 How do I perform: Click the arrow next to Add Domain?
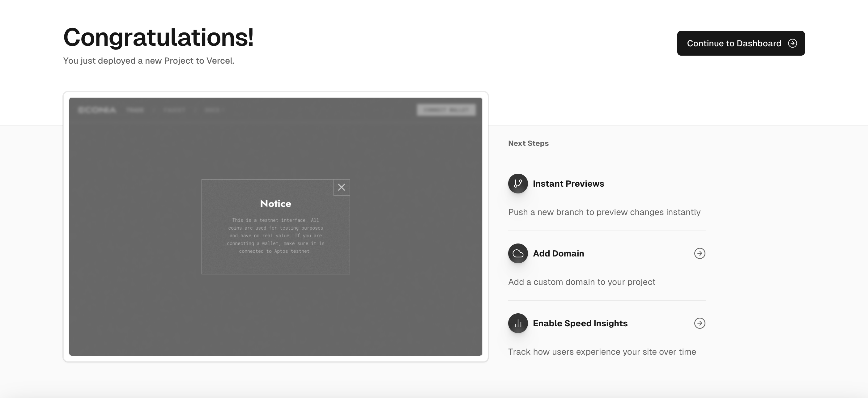coord(700,253)
